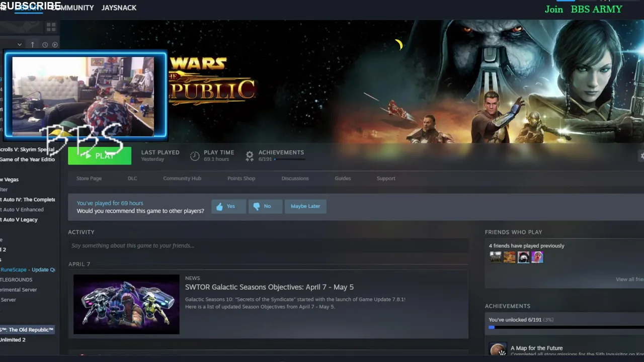Open the Guides tab
This screenshot has width=644, height=362.
tap(343, 178)
